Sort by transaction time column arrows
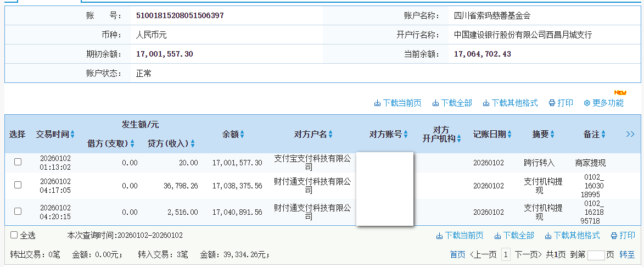 [72, 135]
